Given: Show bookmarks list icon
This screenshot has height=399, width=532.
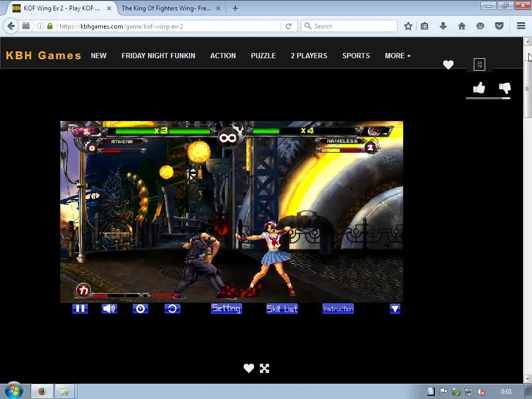Looking at the screenshot, I should pyautogui.click(x=424, y=26).
